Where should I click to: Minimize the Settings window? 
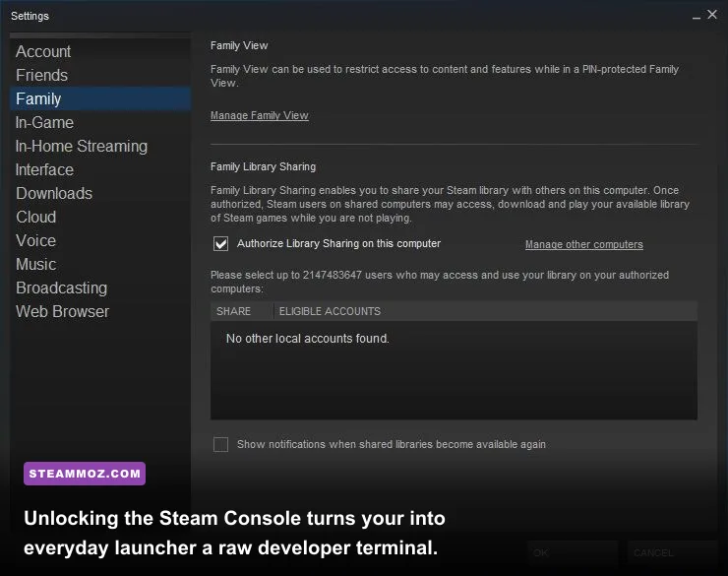click(x=696, y=17)
